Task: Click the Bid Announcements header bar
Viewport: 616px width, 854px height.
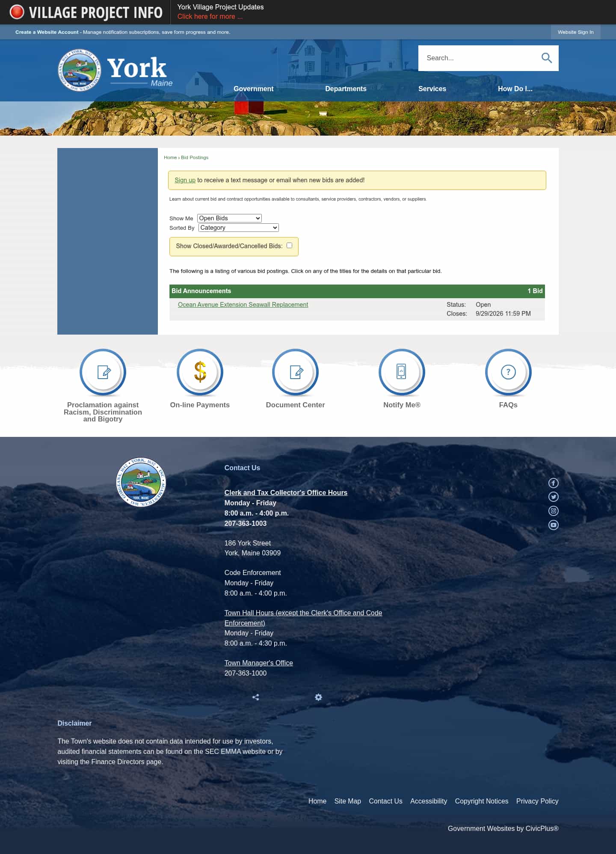Action: pos(357,291)
